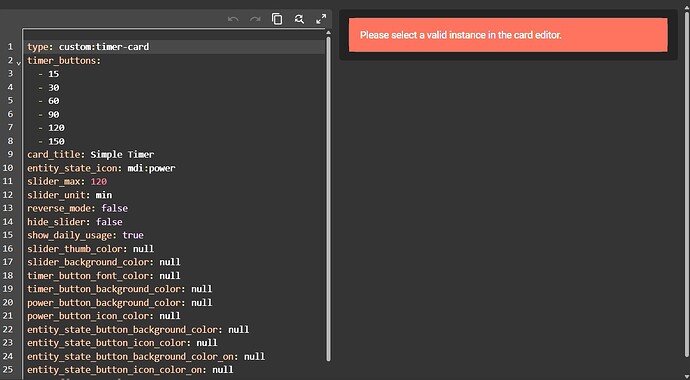Click 'hide_slider: false' line

(75, 222)
